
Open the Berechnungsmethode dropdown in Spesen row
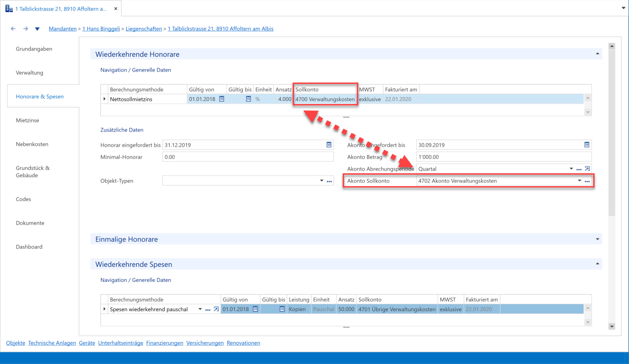pos(200,309)
